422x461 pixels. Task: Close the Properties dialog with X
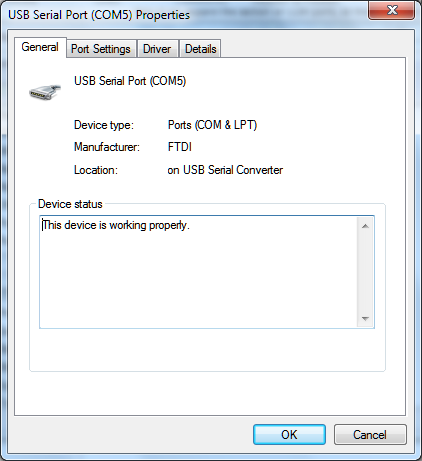392,10
